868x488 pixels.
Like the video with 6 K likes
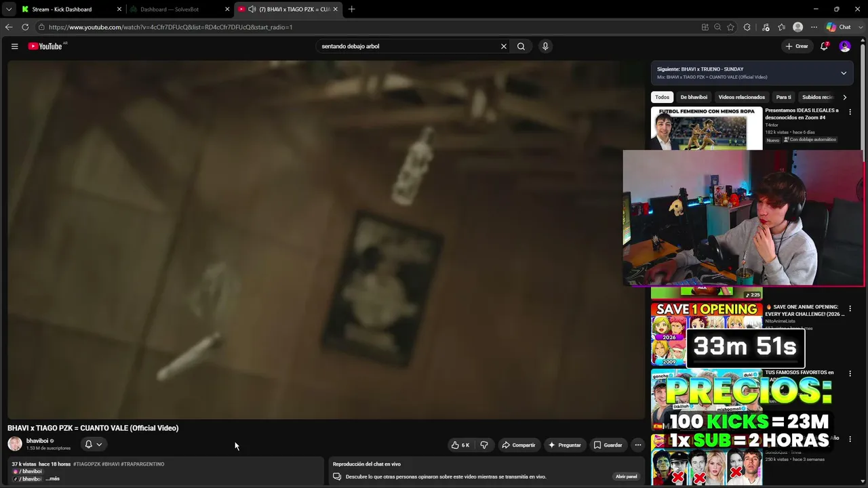pos(460,445)
